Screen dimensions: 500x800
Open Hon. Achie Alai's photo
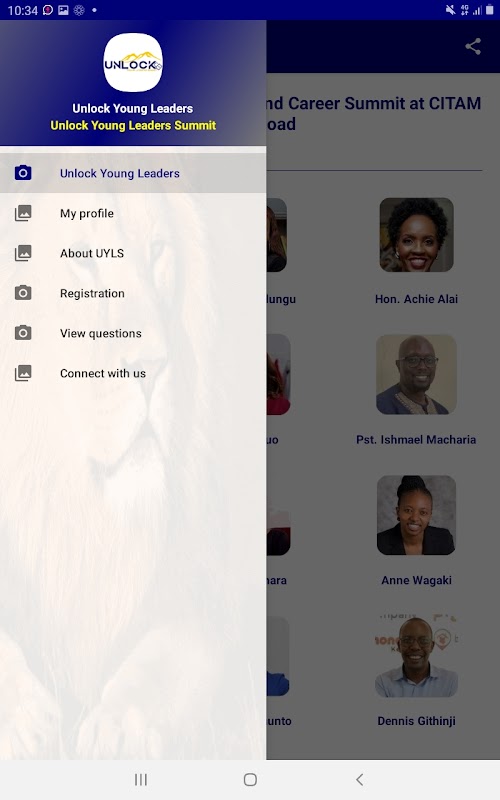point(416,235)
